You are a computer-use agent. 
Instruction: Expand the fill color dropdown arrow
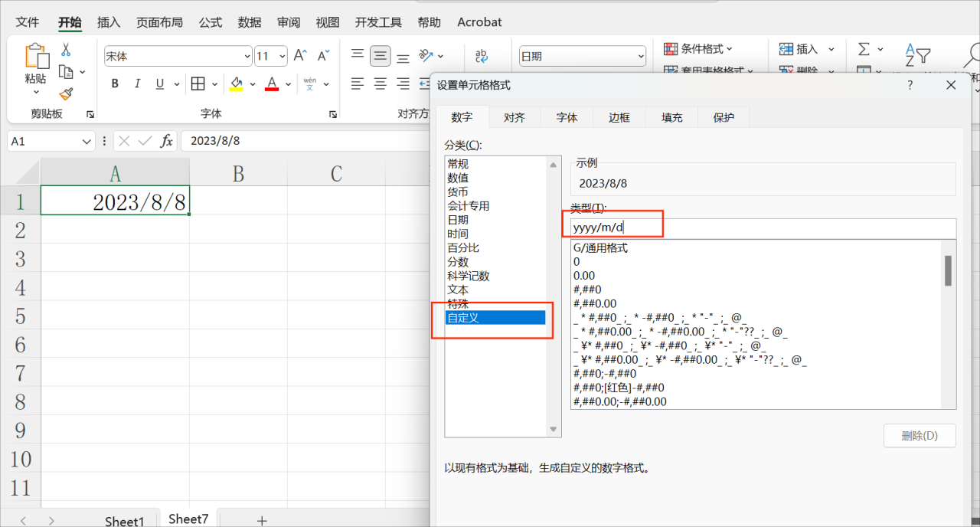(x=251, y=84)
